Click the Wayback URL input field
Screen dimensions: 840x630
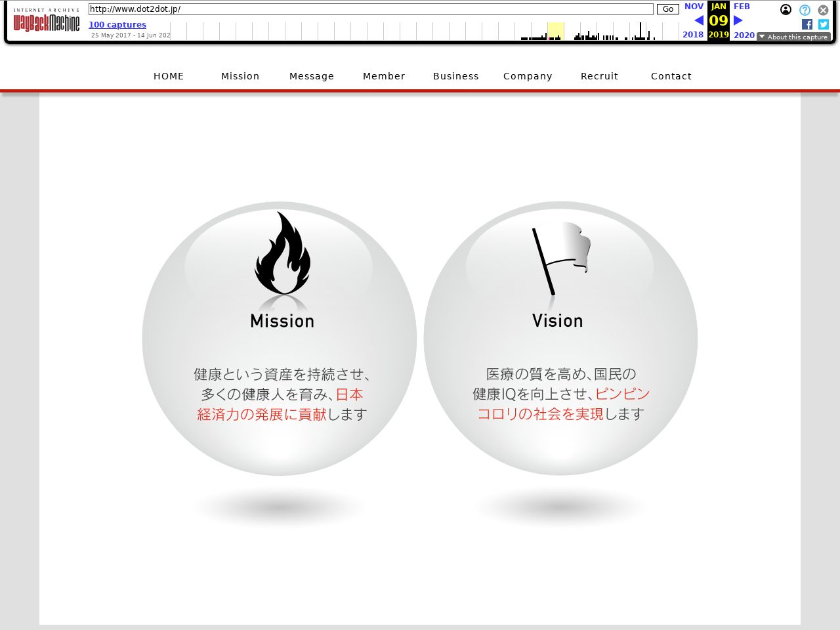pyautogui.click(x=371, y=9)
